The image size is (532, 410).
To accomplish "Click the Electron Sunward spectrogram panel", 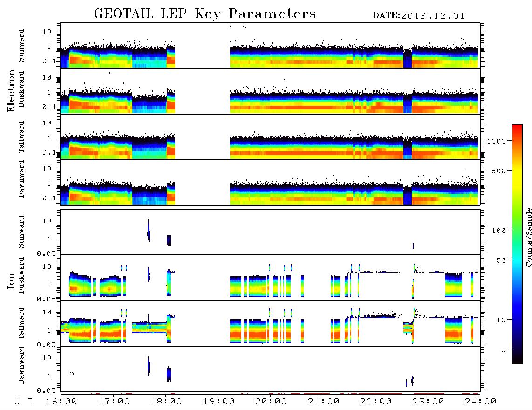I will point(270,46).
